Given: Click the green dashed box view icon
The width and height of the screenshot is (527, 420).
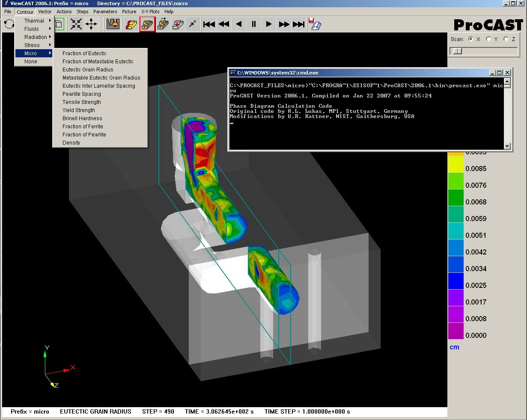Looking at the screenshot, I should (x=59, y=24).
